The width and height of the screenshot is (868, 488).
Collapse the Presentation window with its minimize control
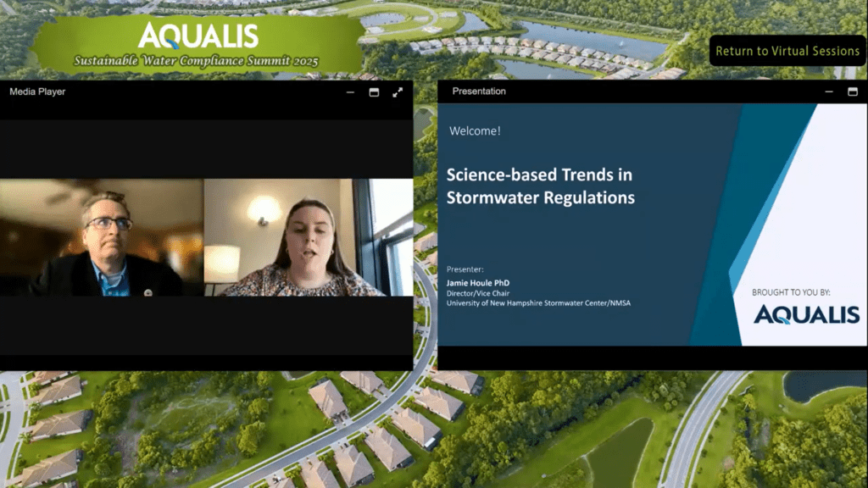point(827,91)
